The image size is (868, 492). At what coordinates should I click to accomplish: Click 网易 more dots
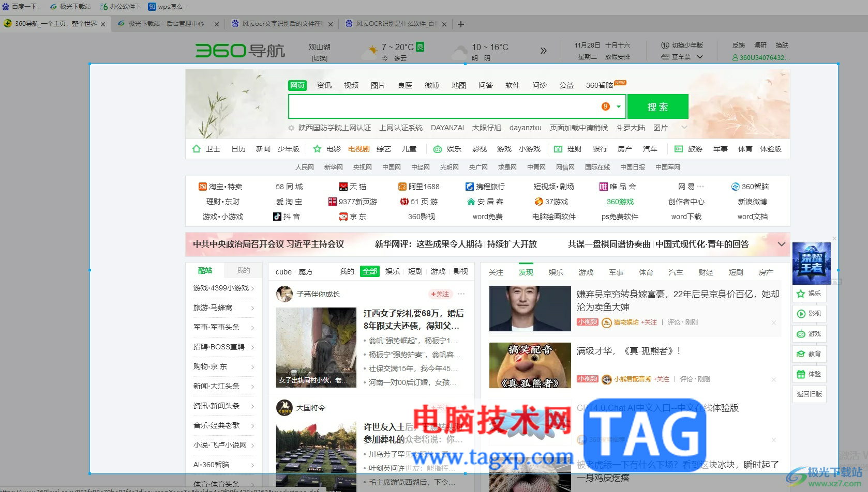pos(700,187)
